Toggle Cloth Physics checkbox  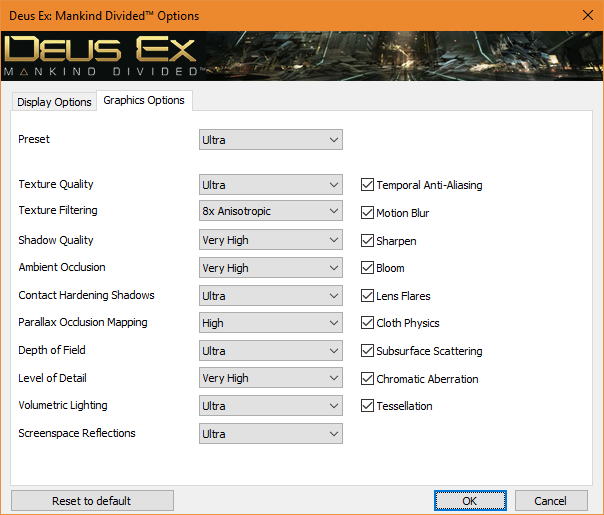click(x=367, y=323)
